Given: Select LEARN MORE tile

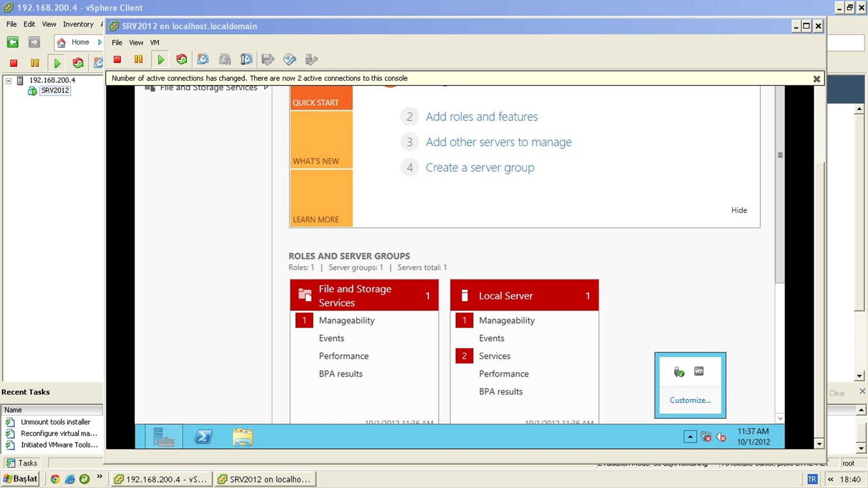Looking at the screenshot, I should coord(321,198).
